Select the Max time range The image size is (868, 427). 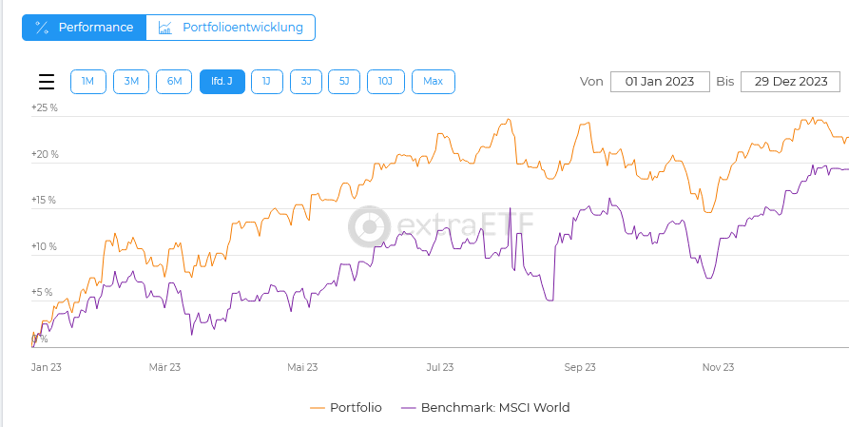pos(433,82)
